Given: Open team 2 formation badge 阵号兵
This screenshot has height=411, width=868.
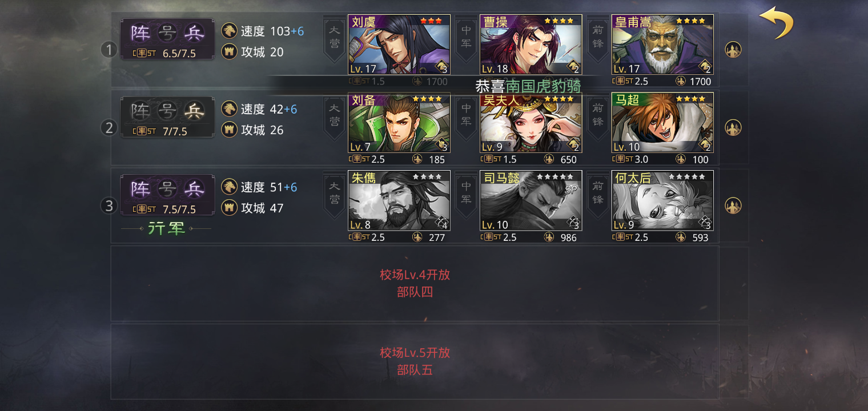Looking at the screenshot, I should point(167,117).
